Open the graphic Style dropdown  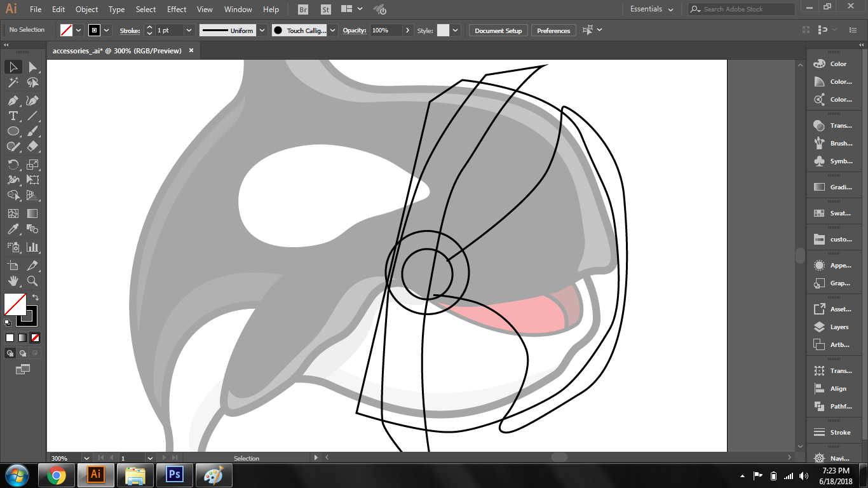pos(455,30)
